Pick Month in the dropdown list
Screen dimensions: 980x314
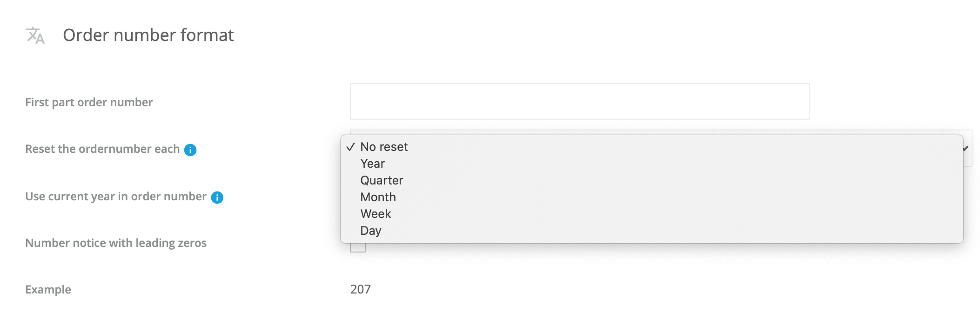tap(378, 198)
